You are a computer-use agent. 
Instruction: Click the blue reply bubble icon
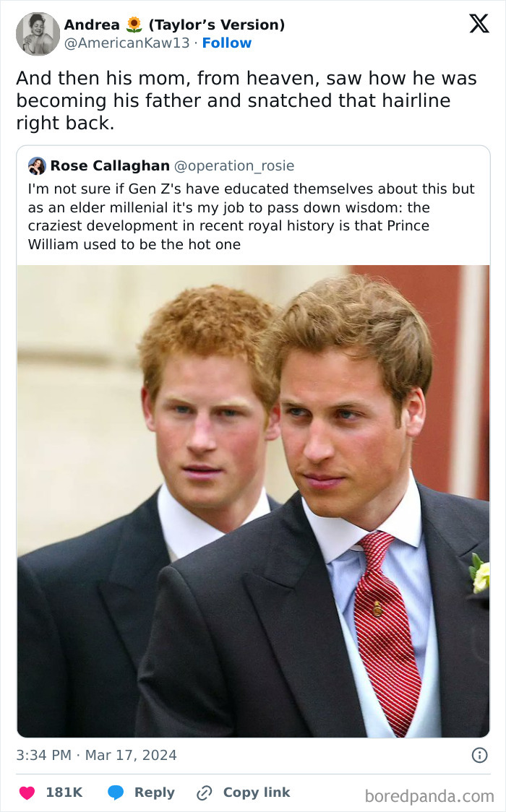tap(116, 792)
